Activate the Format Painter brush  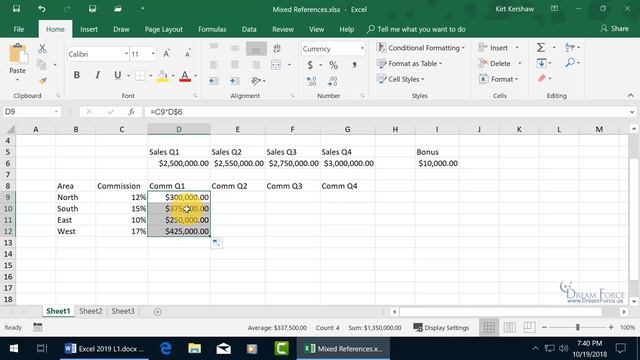point(42,81)
